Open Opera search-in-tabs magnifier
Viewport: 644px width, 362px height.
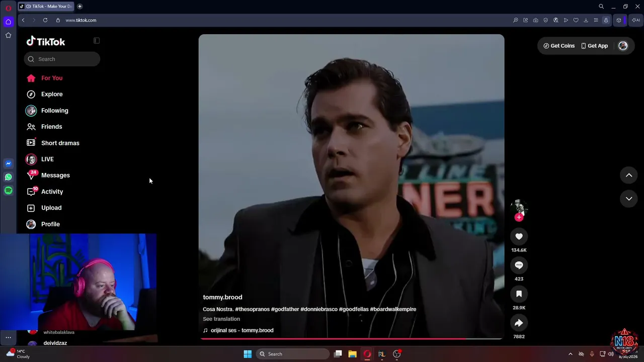point(601,7)
